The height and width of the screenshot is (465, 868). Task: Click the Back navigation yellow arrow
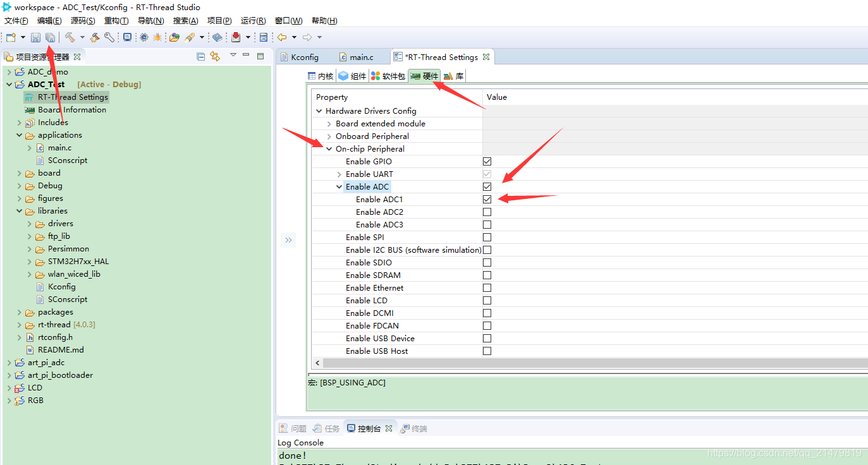click(x=282, y=37)
